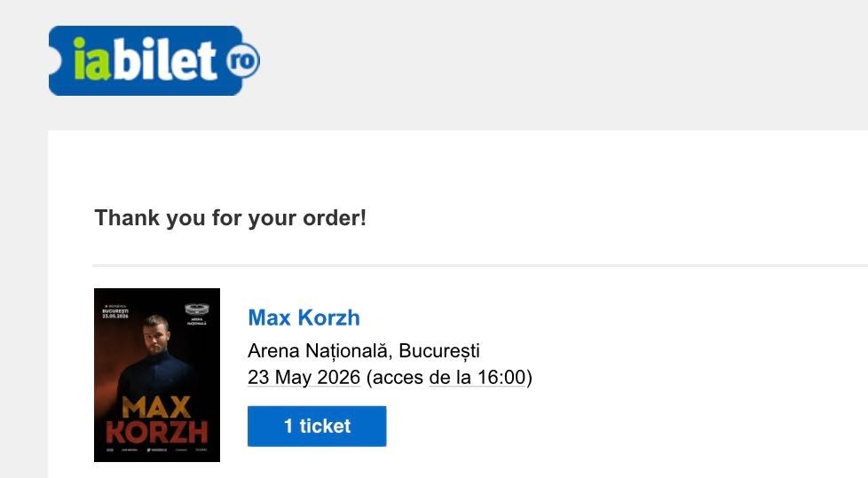Viewport: 868px width, 478px height.
Task: Click the Arena Națională caption on the poster
Action: (197, 322)
